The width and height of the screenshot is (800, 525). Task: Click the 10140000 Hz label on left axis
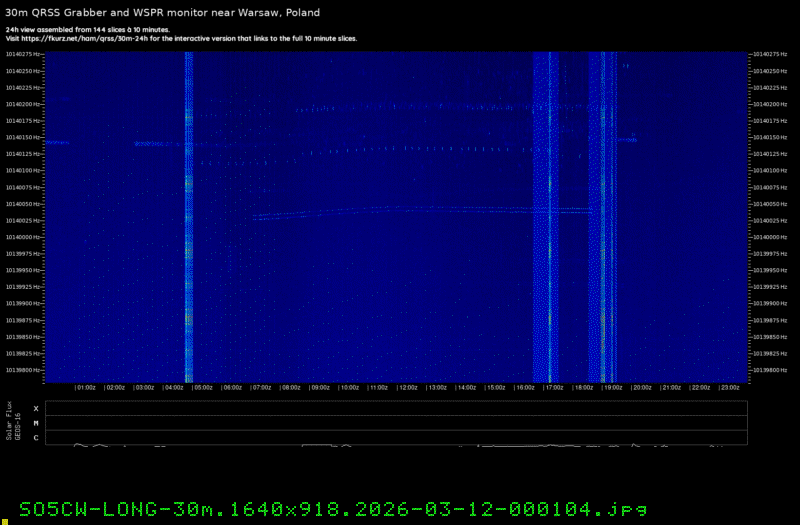[23, 237]
